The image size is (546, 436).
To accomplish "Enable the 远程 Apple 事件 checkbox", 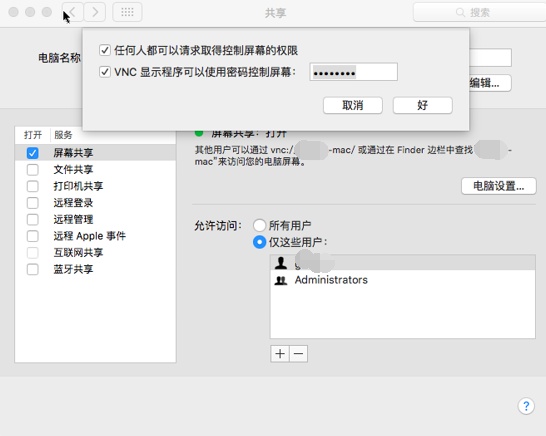I will (33, 236).
